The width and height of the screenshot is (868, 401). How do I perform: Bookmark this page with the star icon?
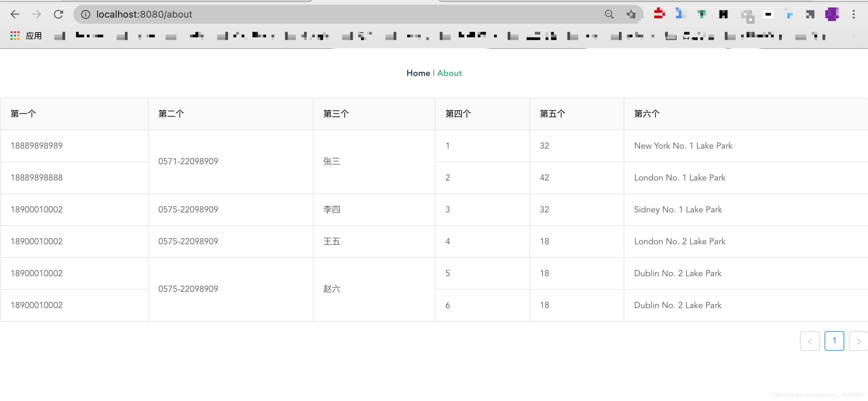click(x=631, y=14)
